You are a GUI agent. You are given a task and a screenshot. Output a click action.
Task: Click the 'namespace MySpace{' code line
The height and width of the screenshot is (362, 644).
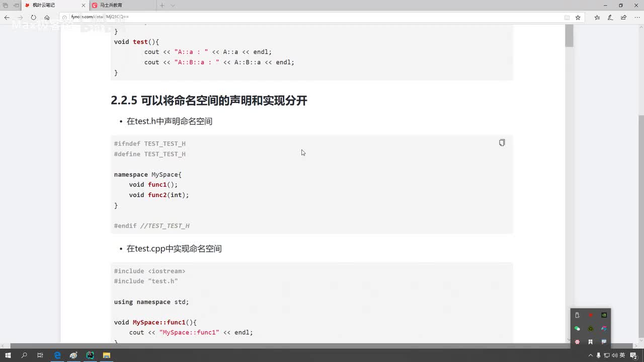tap(148, 174)
